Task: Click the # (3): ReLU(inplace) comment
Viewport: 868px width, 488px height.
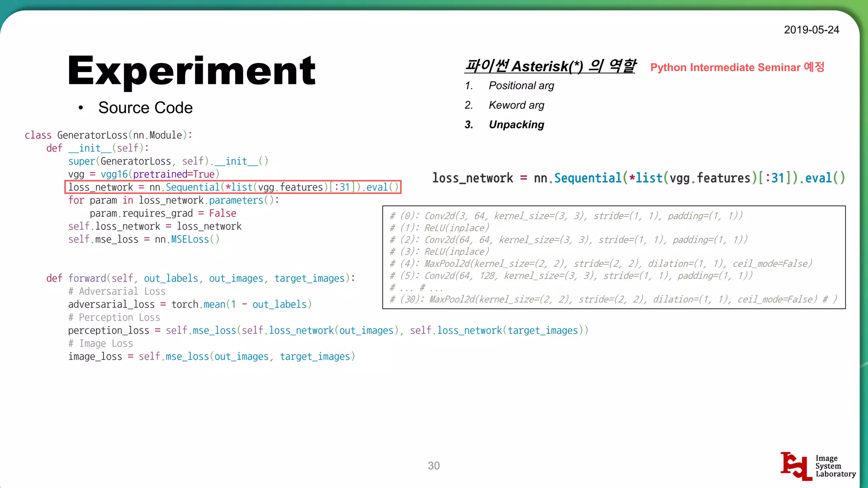Action: click(x=440, y=252)
